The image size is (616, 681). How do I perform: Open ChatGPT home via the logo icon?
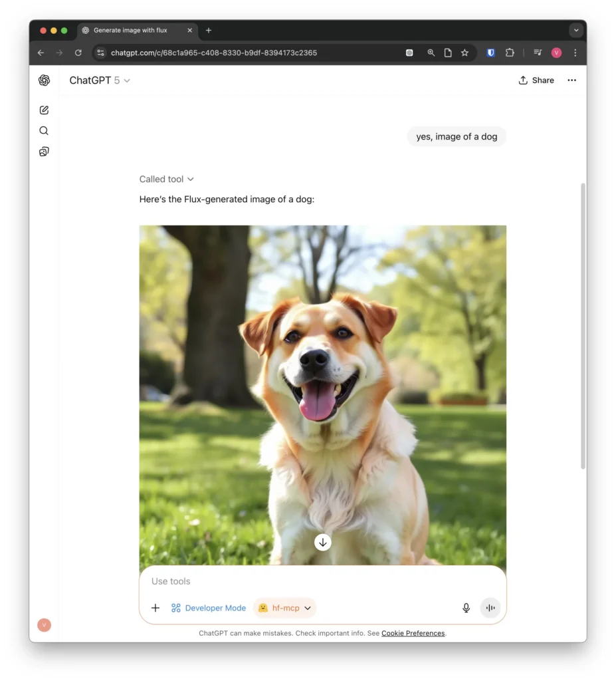pyautogui.click(x=44, y=80)
